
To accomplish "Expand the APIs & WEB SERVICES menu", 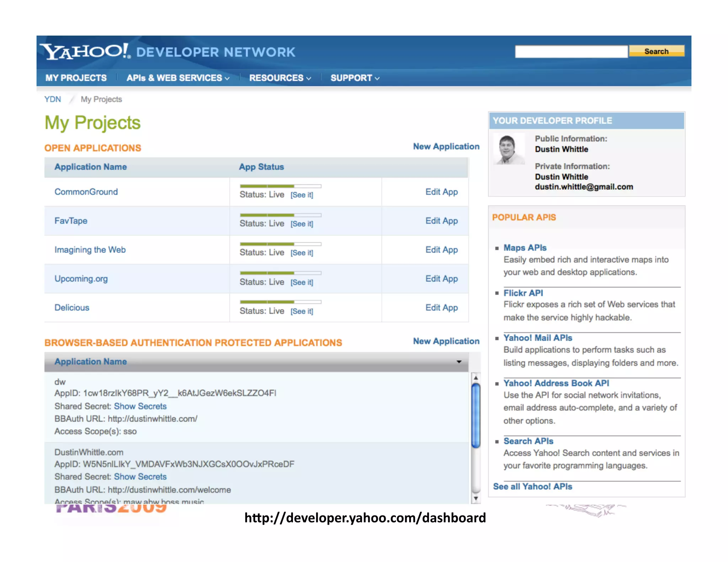I will (178, 78).
